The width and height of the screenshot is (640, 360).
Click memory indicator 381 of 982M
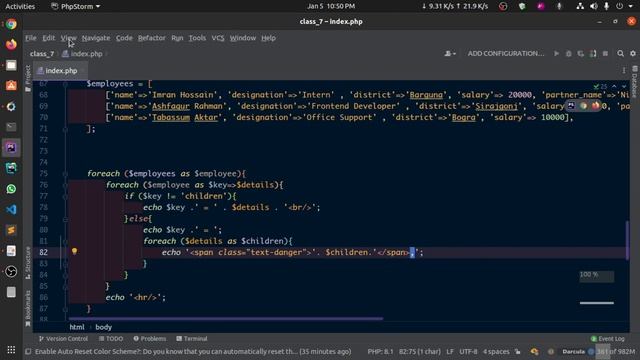(x=616, y=351)
